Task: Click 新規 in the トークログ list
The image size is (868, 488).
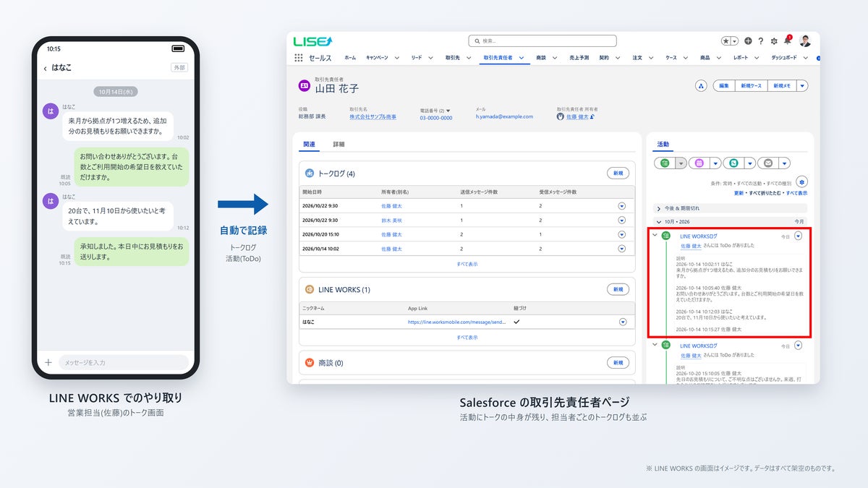Action: point(618,174)
